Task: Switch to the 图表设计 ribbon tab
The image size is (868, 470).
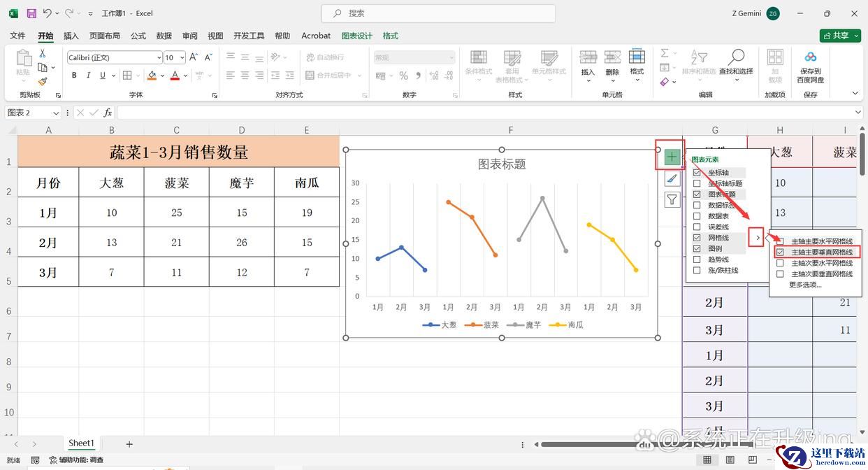Action: pyautogui.click(x=356, y=36)
